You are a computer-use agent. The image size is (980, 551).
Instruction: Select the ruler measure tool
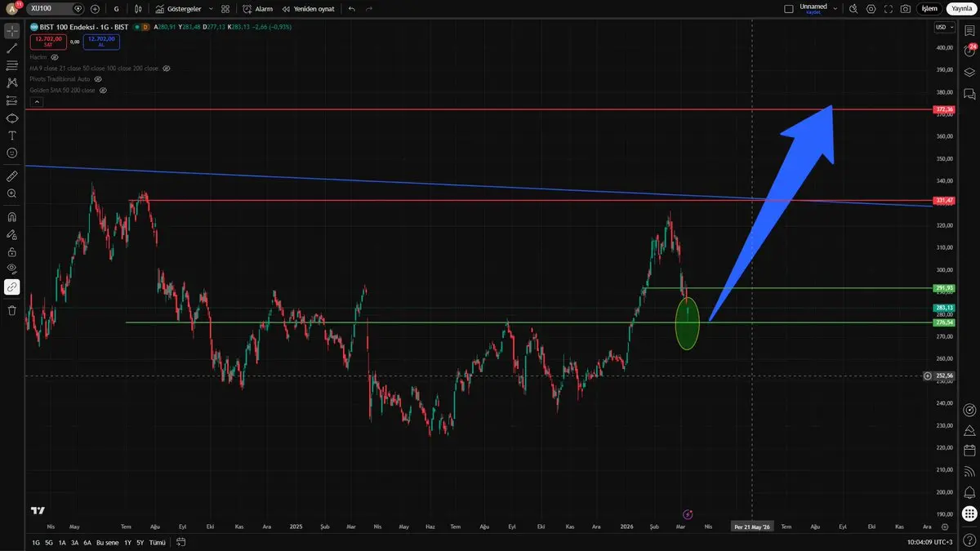click(12, 176)
